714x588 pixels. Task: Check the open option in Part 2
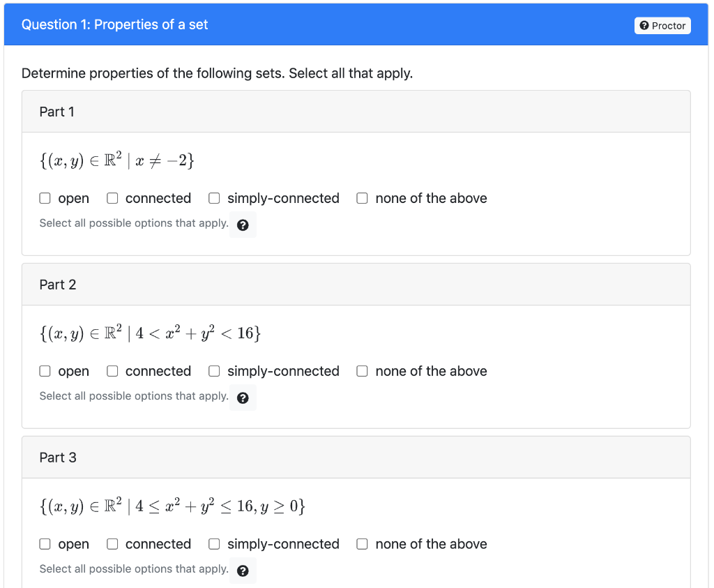click(45, 371)
